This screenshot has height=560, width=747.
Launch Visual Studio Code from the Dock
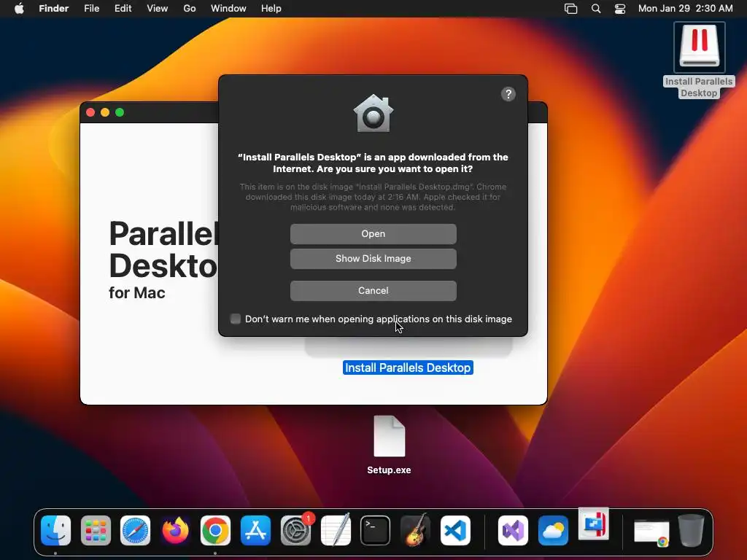455,531
